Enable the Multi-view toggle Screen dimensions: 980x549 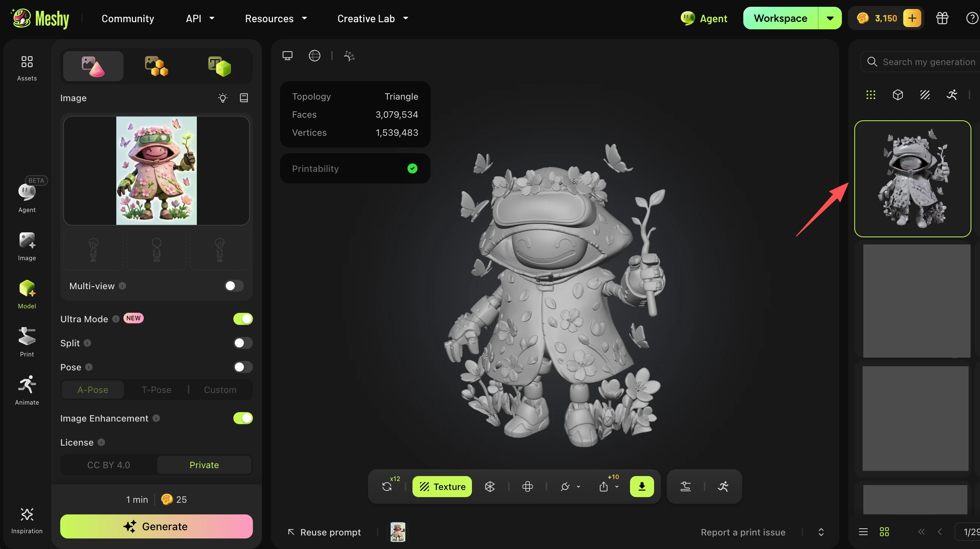coord(234,286)
